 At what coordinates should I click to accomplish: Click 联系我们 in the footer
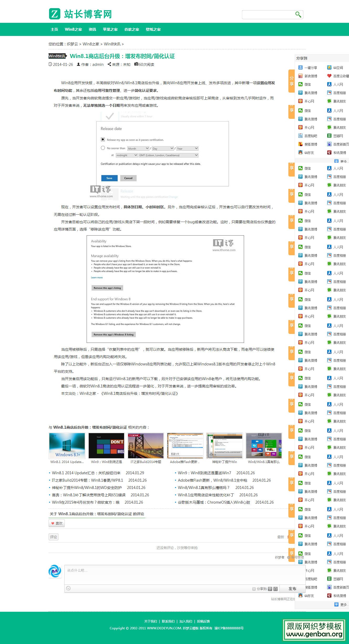pyautogui.click(x=168, y=621)
